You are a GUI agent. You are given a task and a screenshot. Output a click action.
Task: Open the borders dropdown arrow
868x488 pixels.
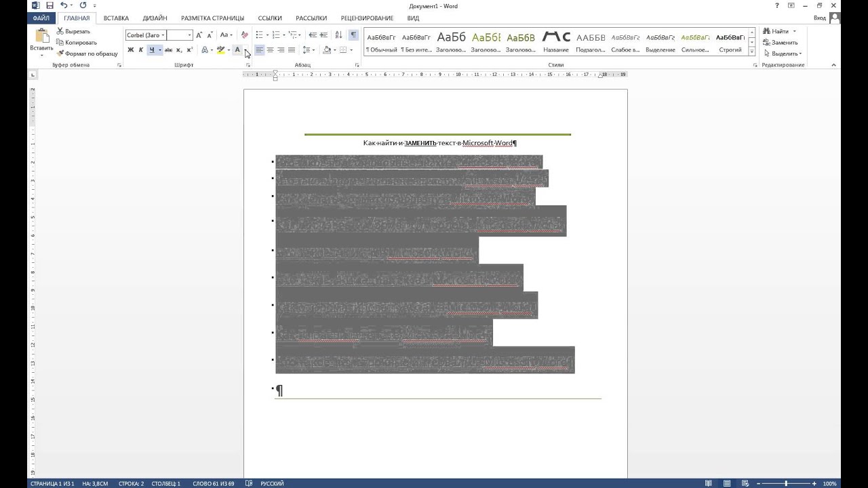click(x=351, y=50)
